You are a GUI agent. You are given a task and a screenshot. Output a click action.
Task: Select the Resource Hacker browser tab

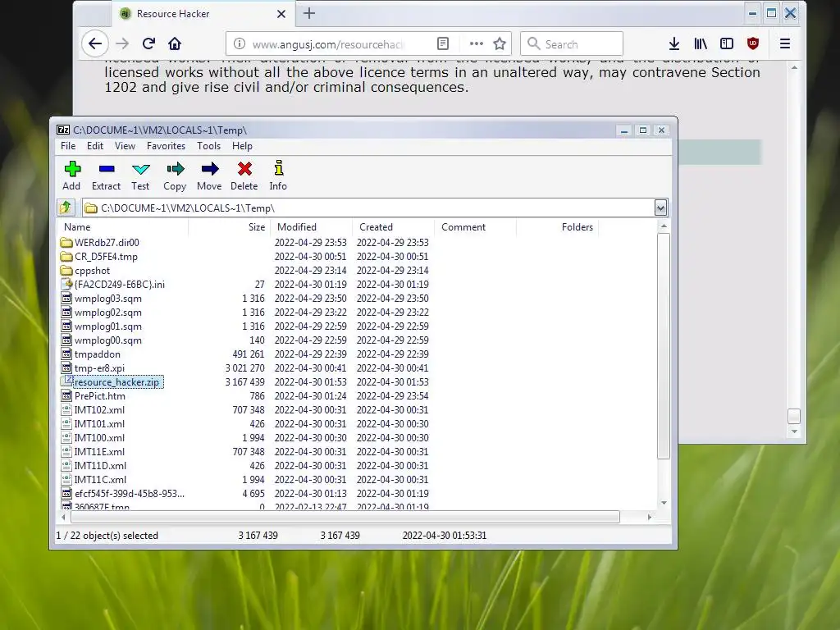(x=203, y=14)
